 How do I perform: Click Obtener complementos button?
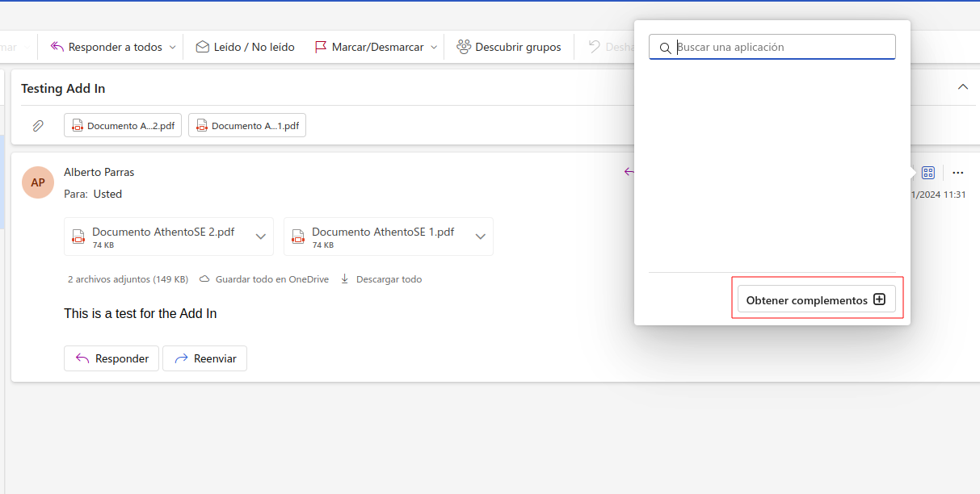click(816, 299)
